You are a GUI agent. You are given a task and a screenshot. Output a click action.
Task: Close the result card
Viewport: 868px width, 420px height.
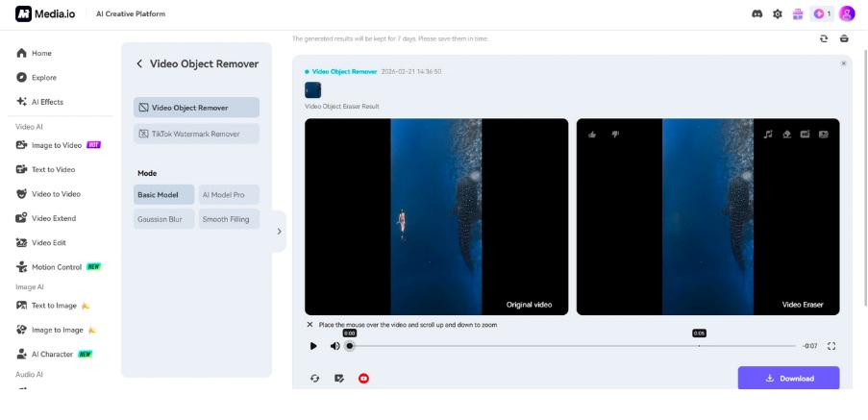tap(844, 63)
